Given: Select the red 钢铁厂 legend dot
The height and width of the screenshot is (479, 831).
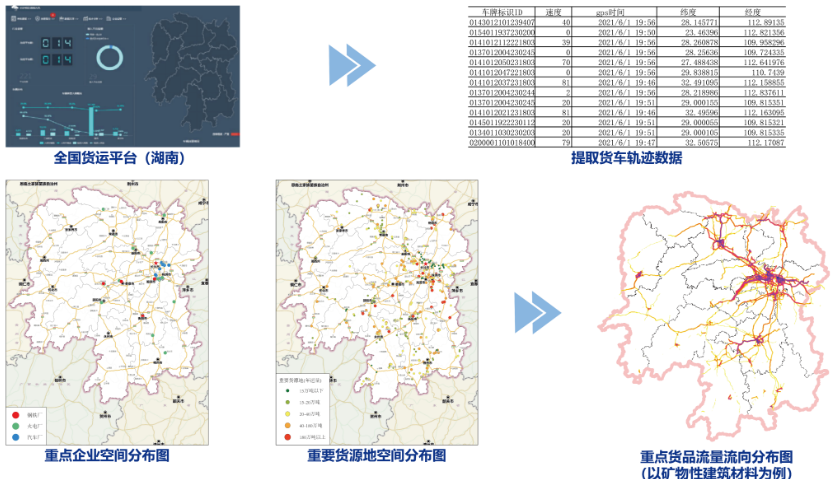Looking at the screenshot, I should 16,411.
